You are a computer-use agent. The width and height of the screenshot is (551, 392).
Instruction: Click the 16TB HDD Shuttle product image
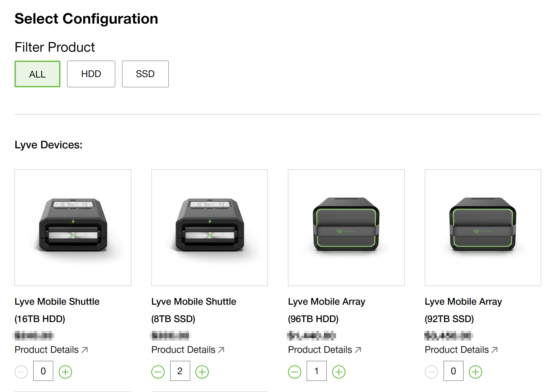pyautogui.click(x=73, y=227)
